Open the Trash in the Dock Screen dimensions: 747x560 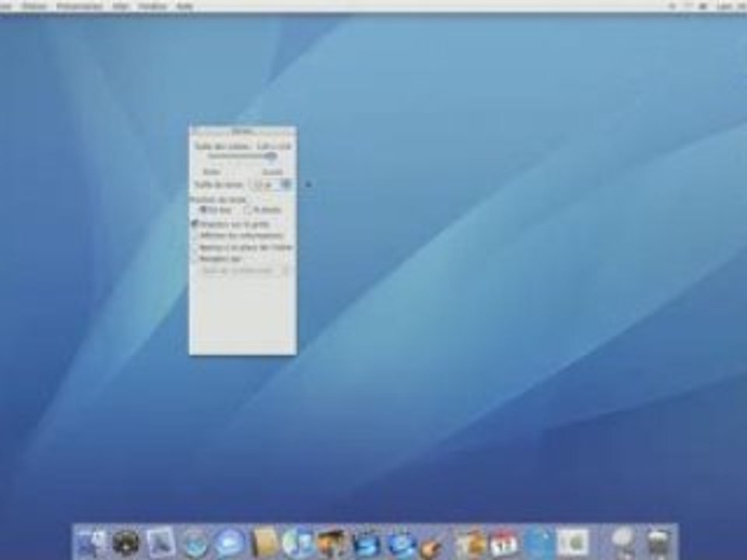tap(660, 542)
